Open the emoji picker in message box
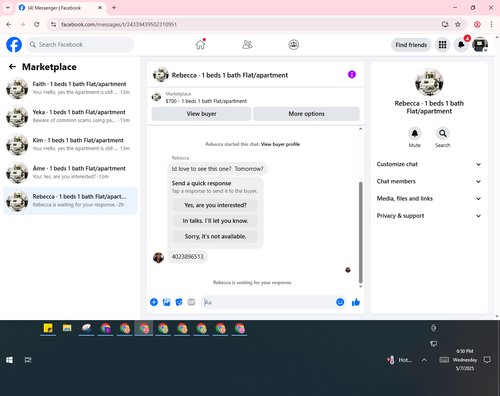Viewport: 500px width, 396px height. (340, 302)
